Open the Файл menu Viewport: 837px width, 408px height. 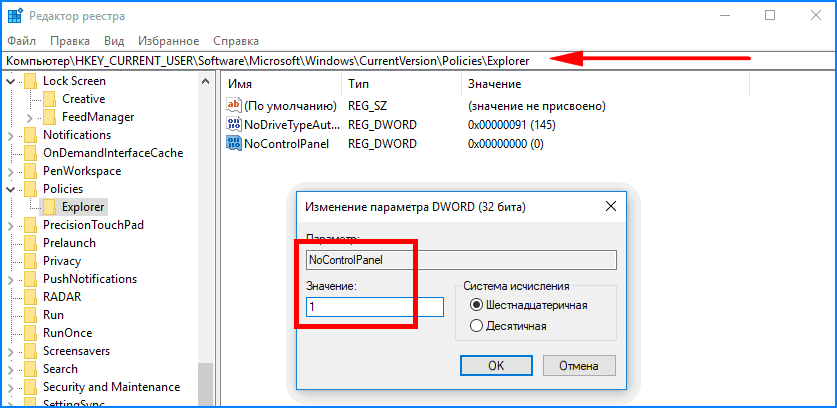tap(22, 41)
